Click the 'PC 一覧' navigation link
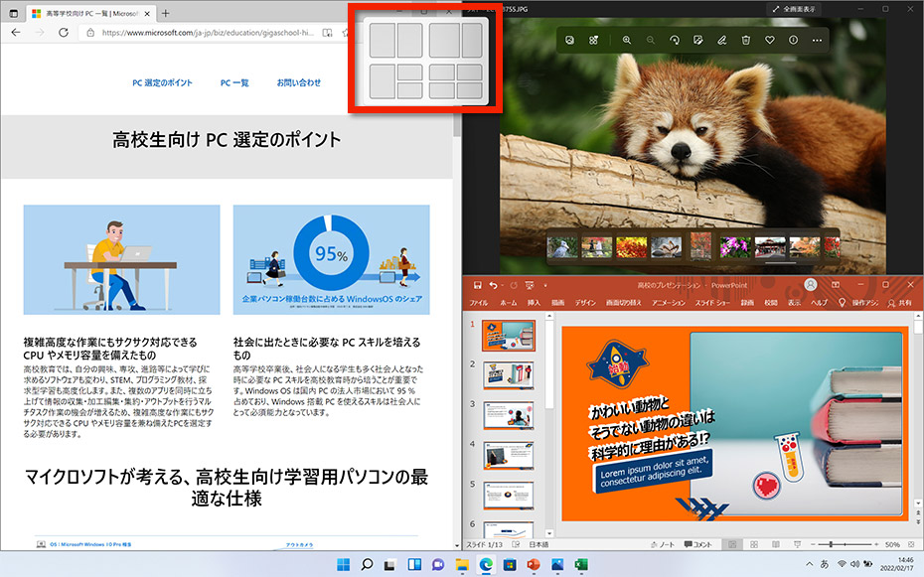 point(234,83)
